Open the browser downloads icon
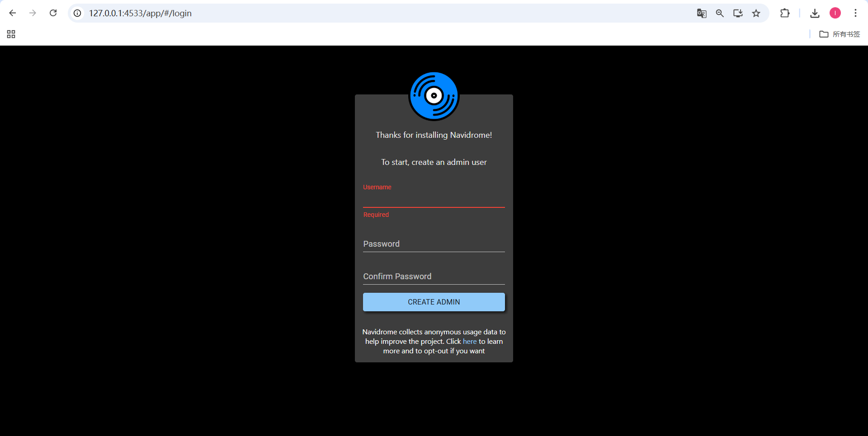This screenshot has width=868, height=436. pyautogui.click(x=815, y=13)
